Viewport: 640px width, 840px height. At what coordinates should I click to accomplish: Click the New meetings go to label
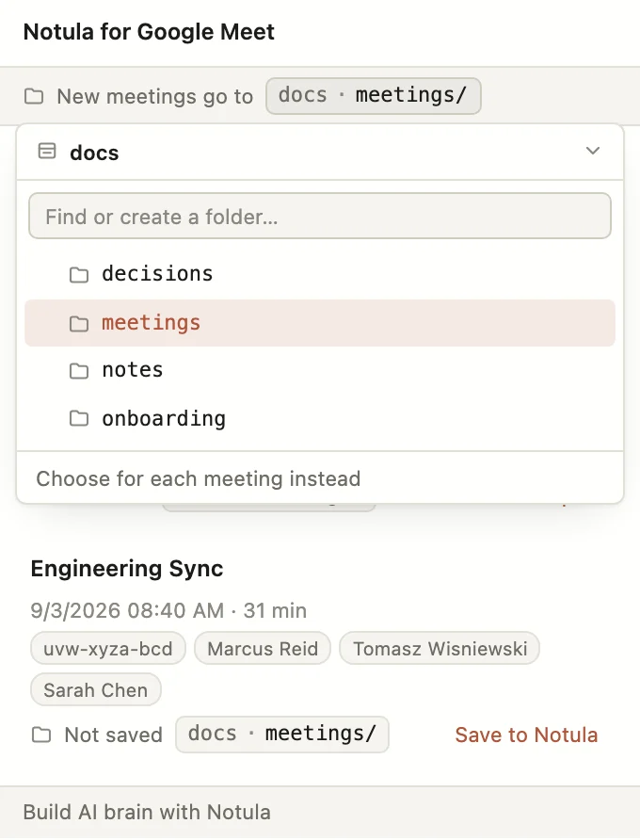pyautogui.click(x=154, y=96)
